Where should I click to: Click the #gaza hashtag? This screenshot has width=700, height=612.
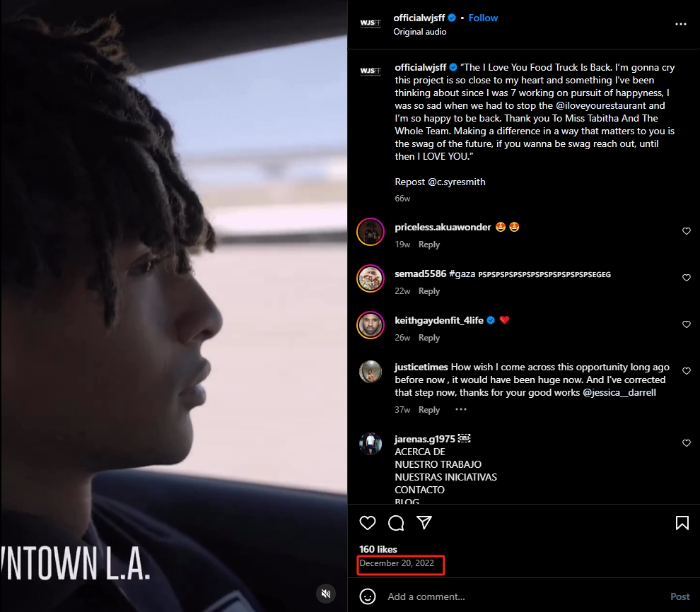462,274
